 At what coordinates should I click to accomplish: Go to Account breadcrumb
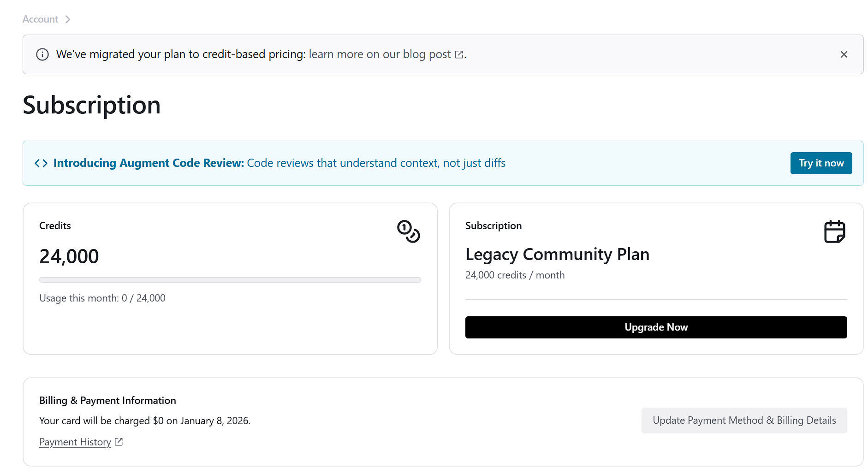[40, 19]
